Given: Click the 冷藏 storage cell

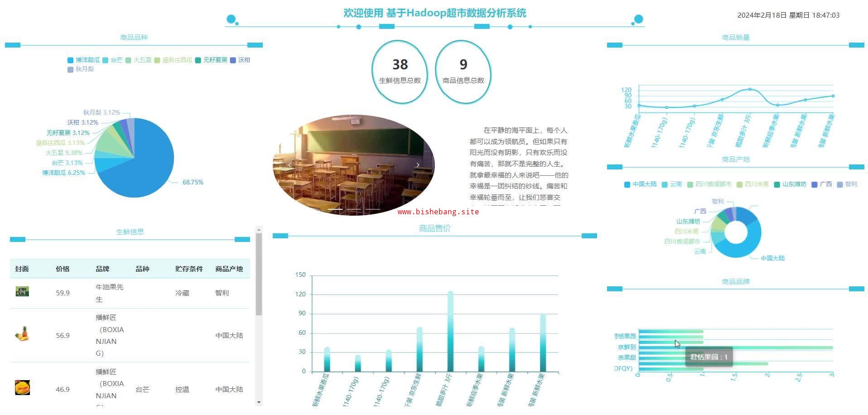Looking at the screenshot, I should click(182, 293).
